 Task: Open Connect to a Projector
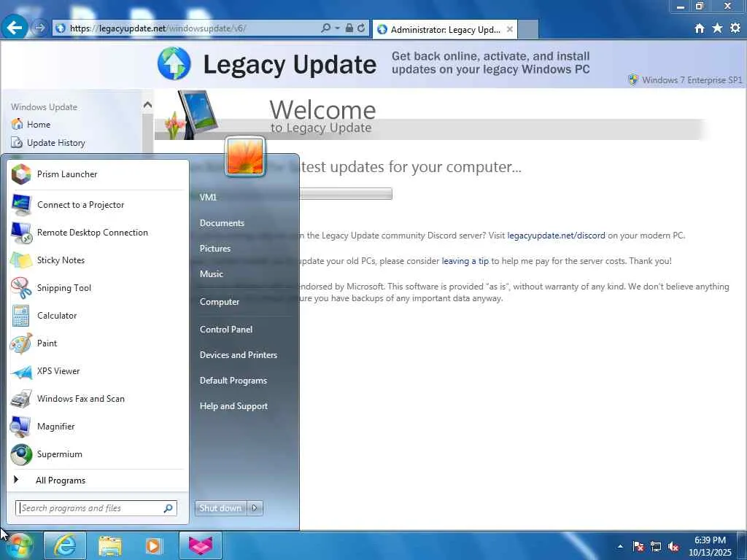97,205
